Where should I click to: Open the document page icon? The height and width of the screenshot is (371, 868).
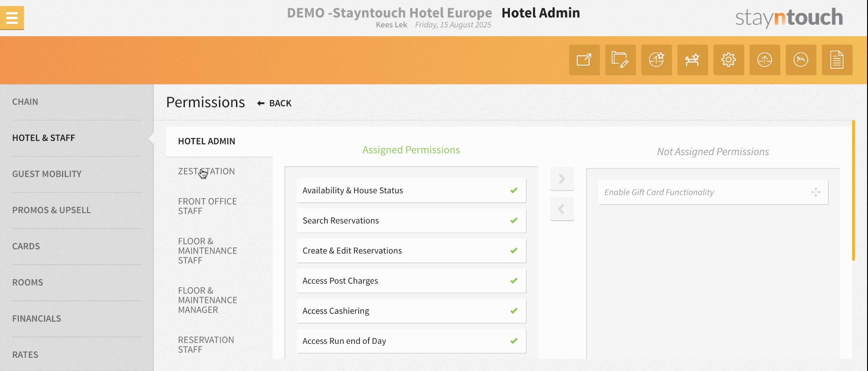click(x=837, y=60)
